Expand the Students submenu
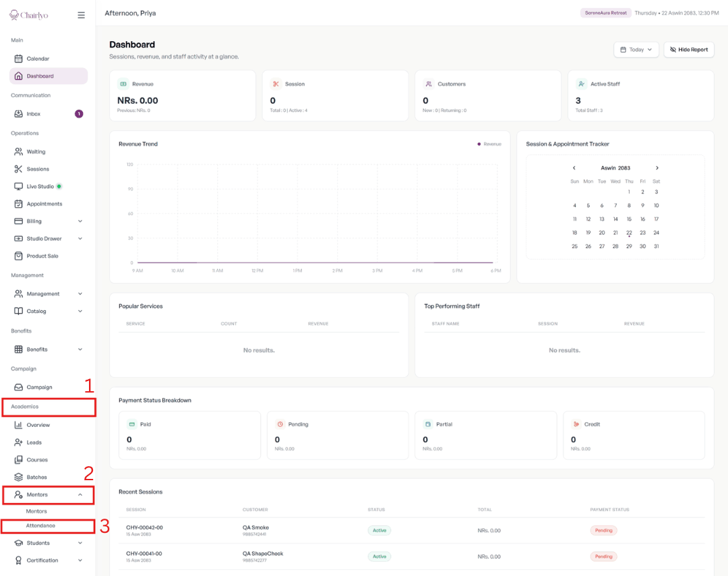Viewport: 728px width, 576px height. [x=80, y=543]
